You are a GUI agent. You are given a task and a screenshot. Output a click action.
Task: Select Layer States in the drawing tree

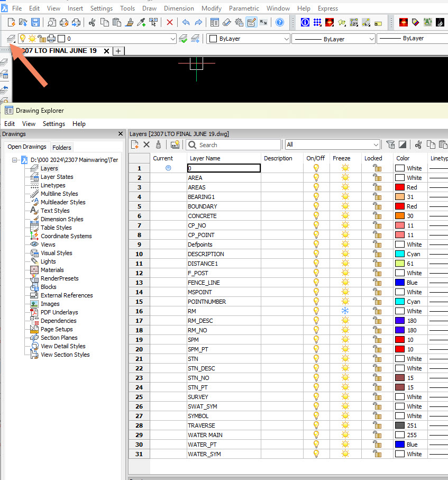pos(57,177)
